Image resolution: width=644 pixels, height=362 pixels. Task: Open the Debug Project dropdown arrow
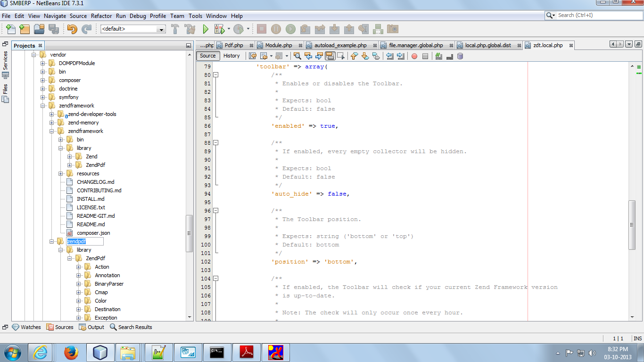coord(229,29)
